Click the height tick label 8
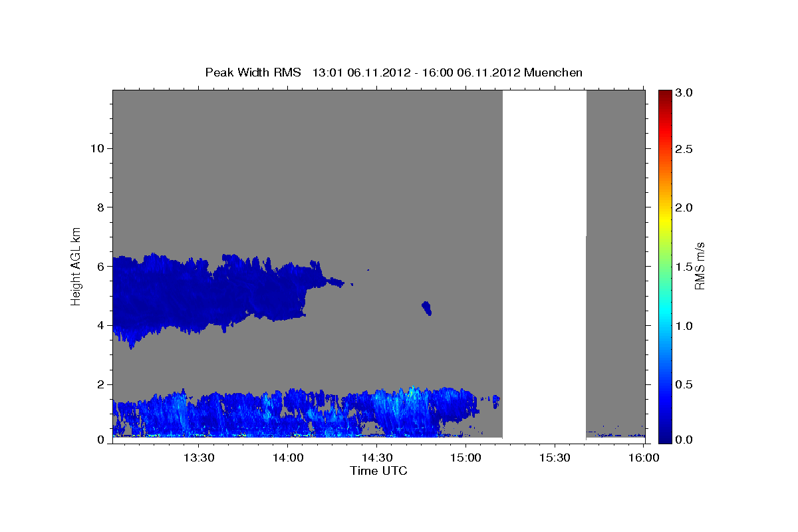The height and width of the screenshot is (532, 798). [x=100, y=207]
